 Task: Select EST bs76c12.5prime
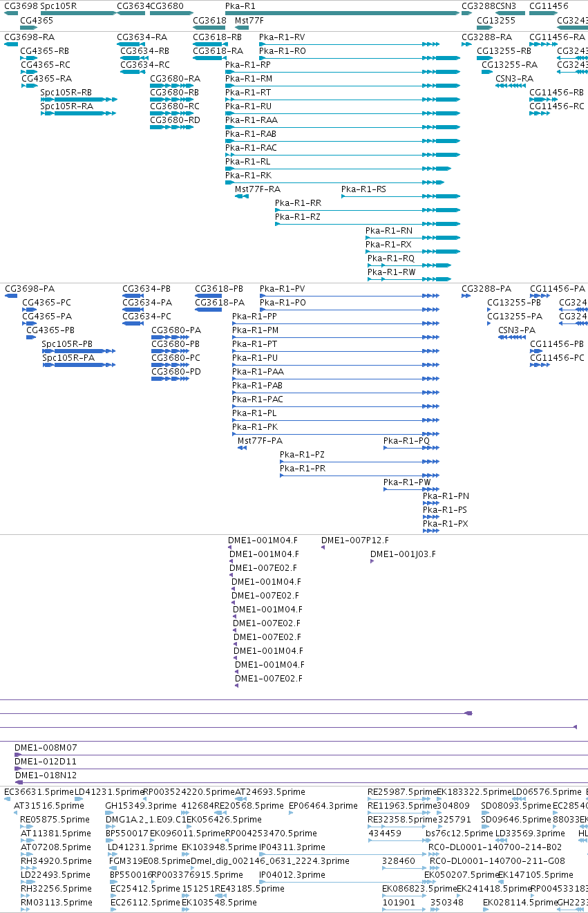[x=459, y=833]
